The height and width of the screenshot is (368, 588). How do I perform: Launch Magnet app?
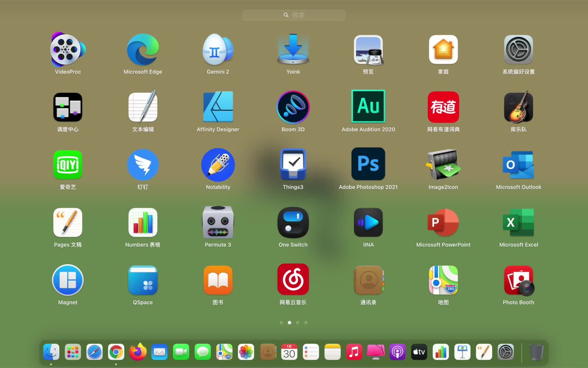coord(68,280)
